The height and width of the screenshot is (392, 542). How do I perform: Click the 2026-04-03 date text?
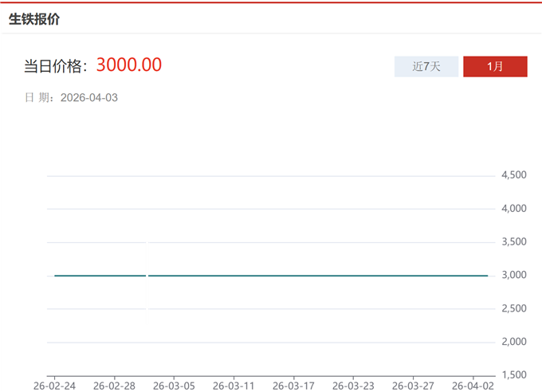click(x=89, y=98)
